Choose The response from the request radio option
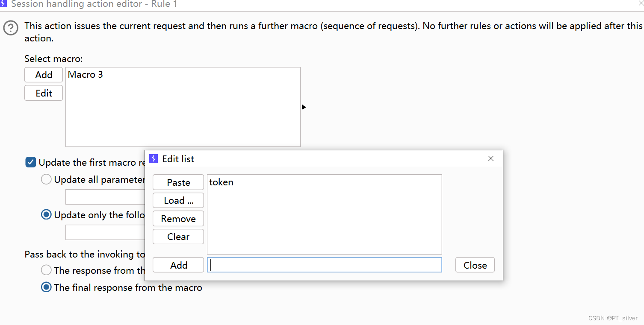 point(46,270)
